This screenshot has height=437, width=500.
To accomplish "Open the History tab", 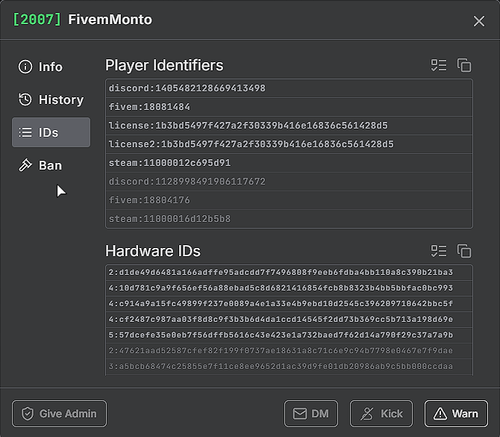I will [51, 99].
